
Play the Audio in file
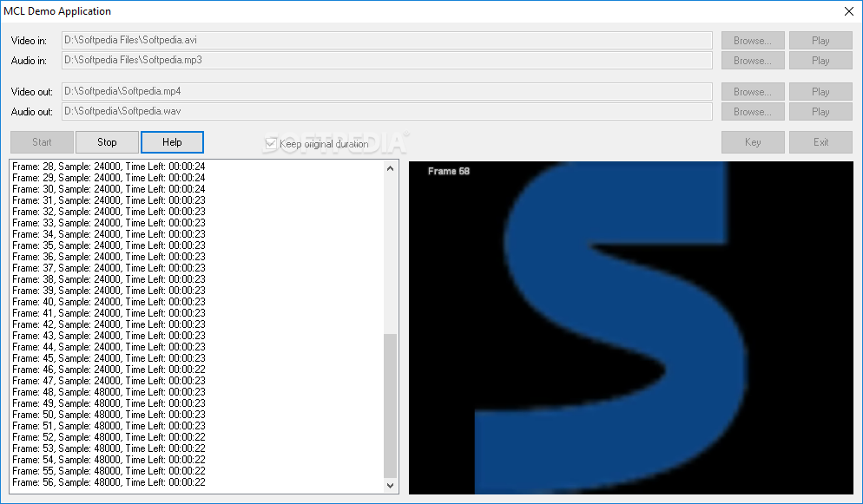(x=820, y=61)
